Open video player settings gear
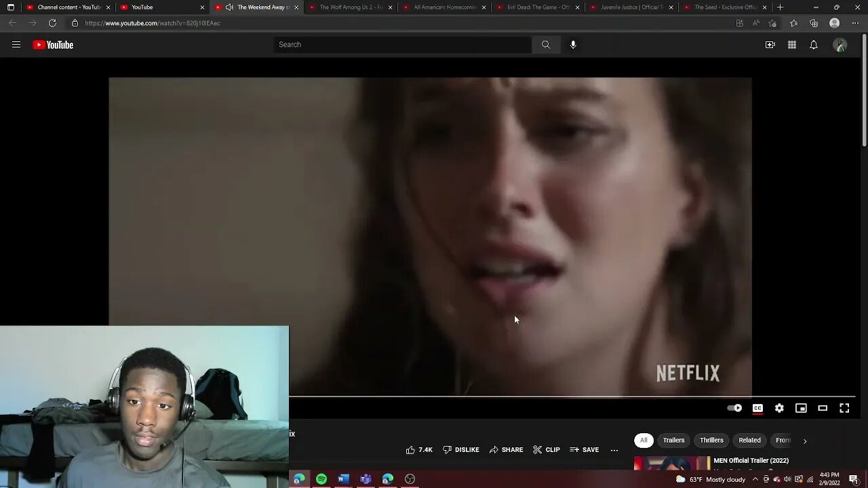Viewport: 868px width, 488px height. click(x=779, y=408)
